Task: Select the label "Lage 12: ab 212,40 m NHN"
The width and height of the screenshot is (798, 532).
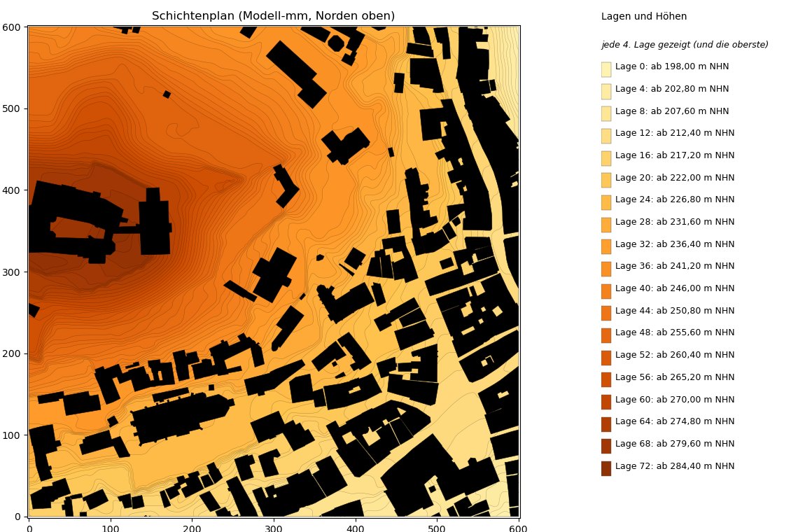Action: (675, 133)
